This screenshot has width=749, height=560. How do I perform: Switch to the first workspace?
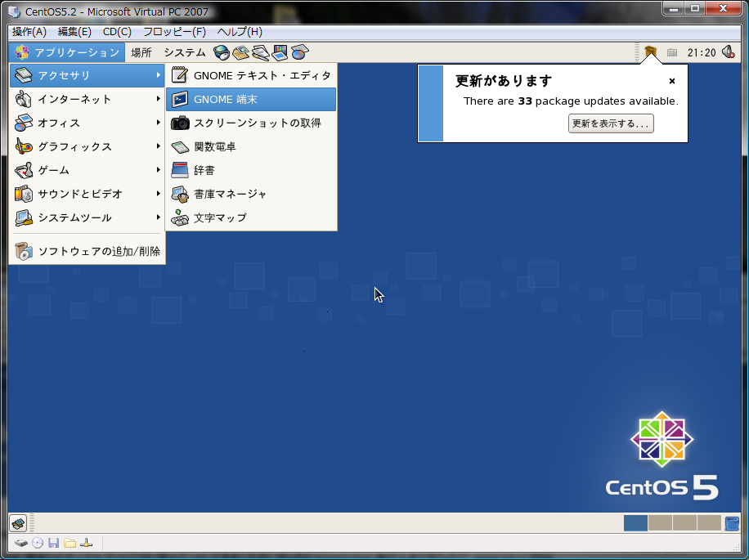pyautogui.click(x=635, y=523)
